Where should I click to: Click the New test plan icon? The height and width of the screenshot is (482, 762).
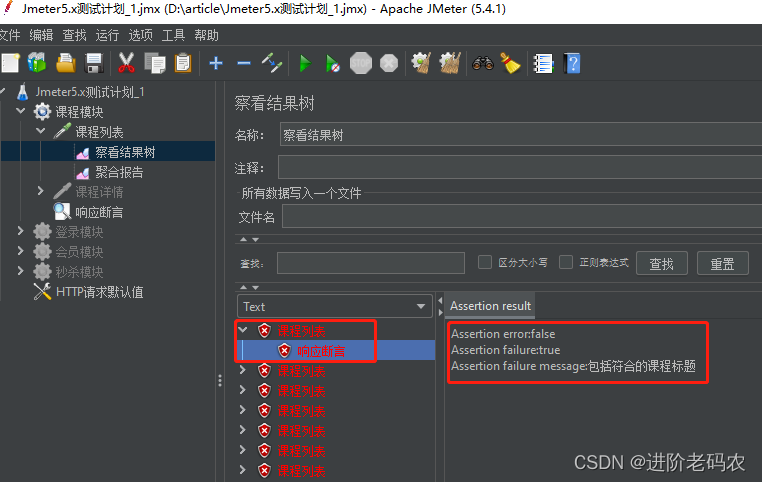click(10, 63)
